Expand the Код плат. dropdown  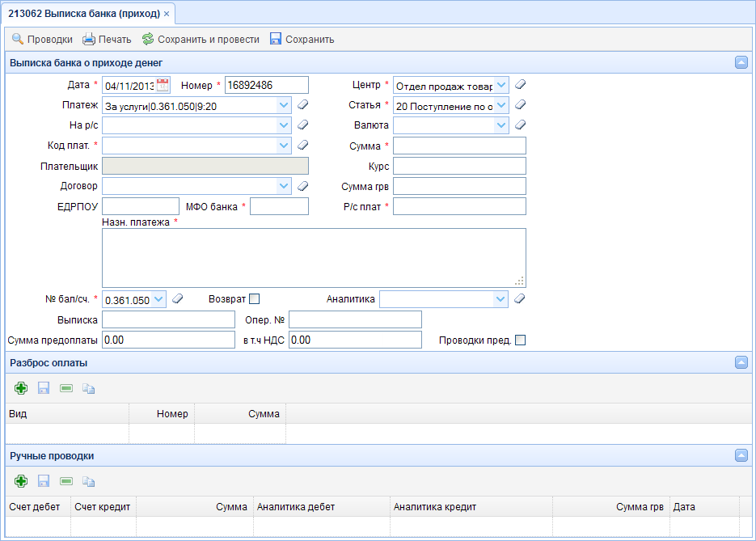pos(284,145)
